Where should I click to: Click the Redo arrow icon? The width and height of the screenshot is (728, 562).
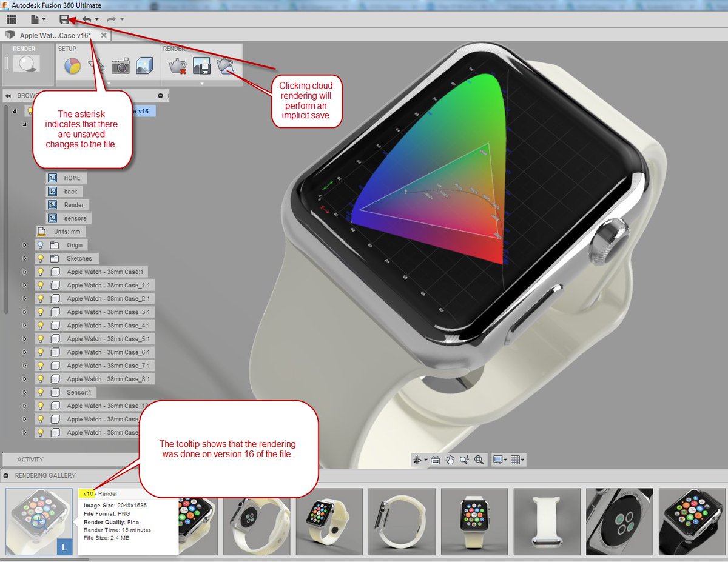112,19
